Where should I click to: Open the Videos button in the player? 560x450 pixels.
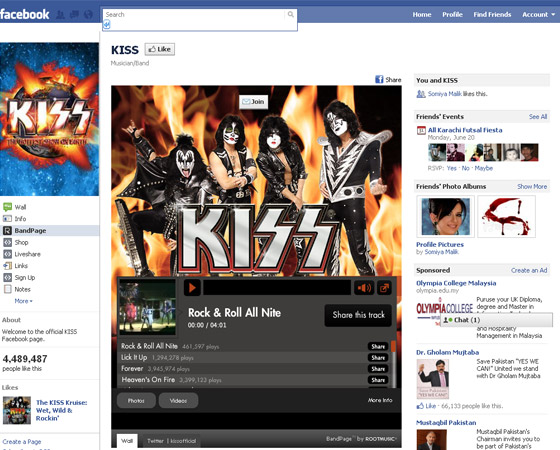178,401
